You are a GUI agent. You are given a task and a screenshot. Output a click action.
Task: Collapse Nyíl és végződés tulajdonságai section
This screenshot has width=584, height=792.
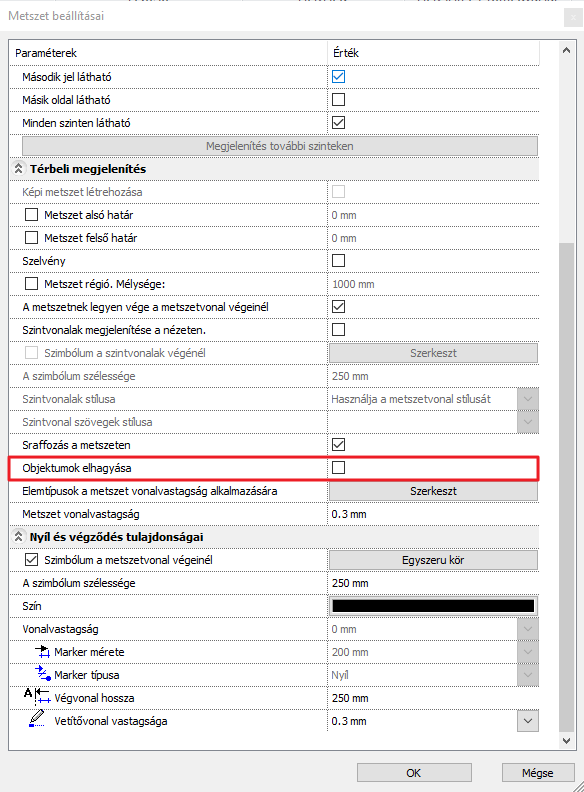(18, 536)
